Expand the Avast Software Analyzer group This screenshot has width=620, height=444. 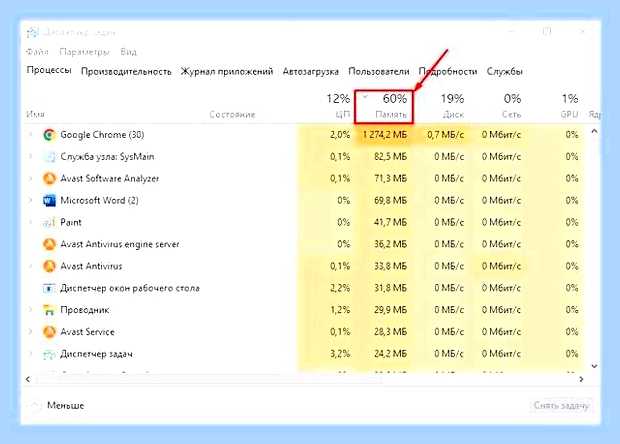tap(31, 179)
